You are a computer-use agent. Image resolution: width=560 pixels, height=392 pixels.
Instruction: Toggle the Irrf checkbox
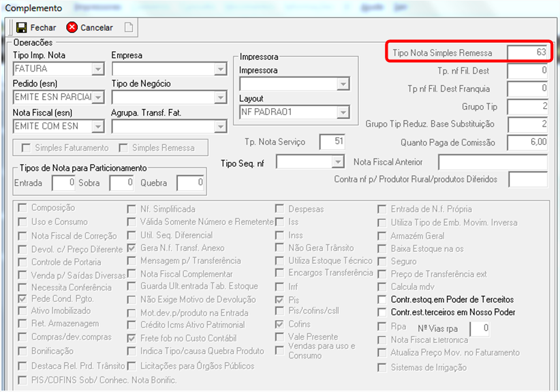coord(279,287)
